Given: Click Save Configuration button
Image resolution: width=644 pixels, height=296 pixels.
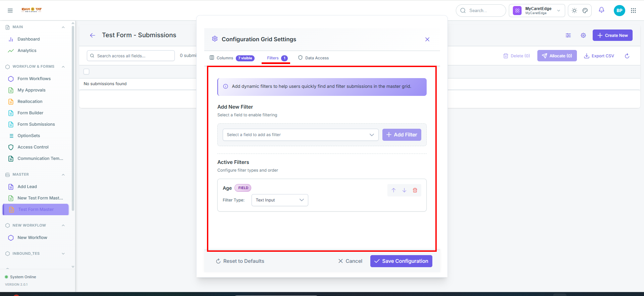Looking at the screenshot, I should tap(401, 261).
